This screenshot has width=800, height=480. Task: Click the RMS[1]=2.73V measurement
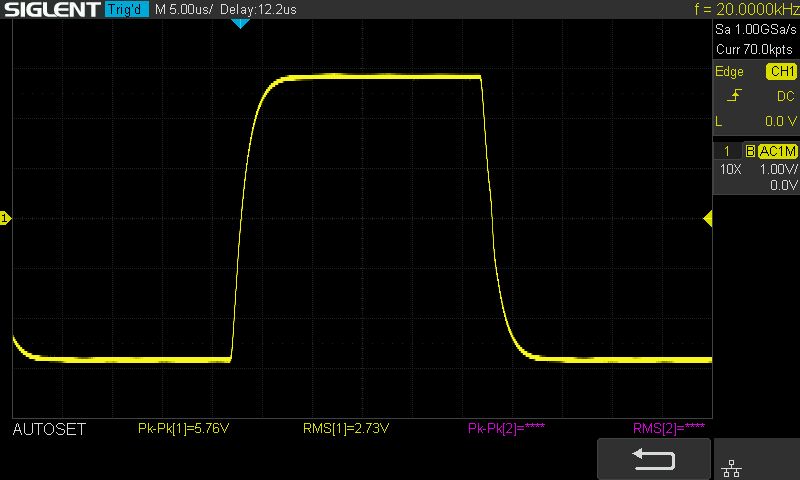[346, 428]
